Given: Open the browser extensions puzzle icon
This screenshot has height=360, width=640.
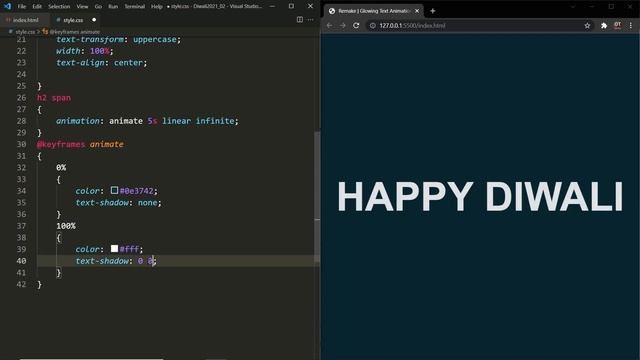Looking at the screenshot, I should pyautogui.click(x=604, y=25).
